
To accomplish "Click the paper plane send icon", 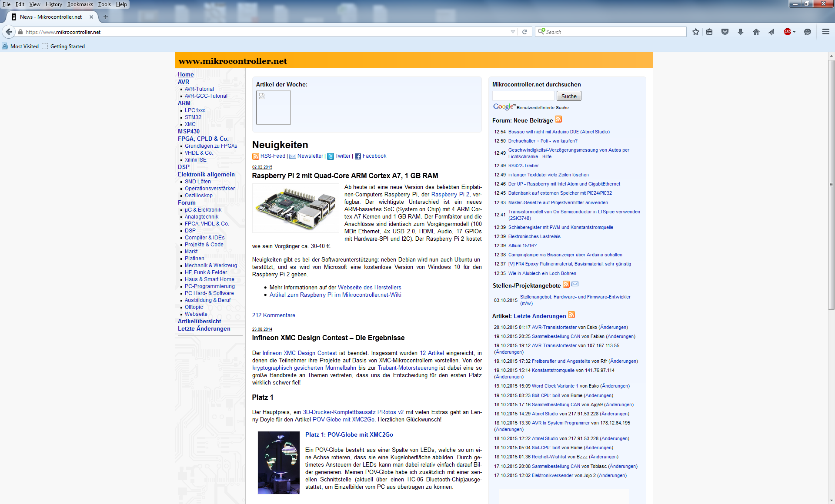I will point(772,32).
